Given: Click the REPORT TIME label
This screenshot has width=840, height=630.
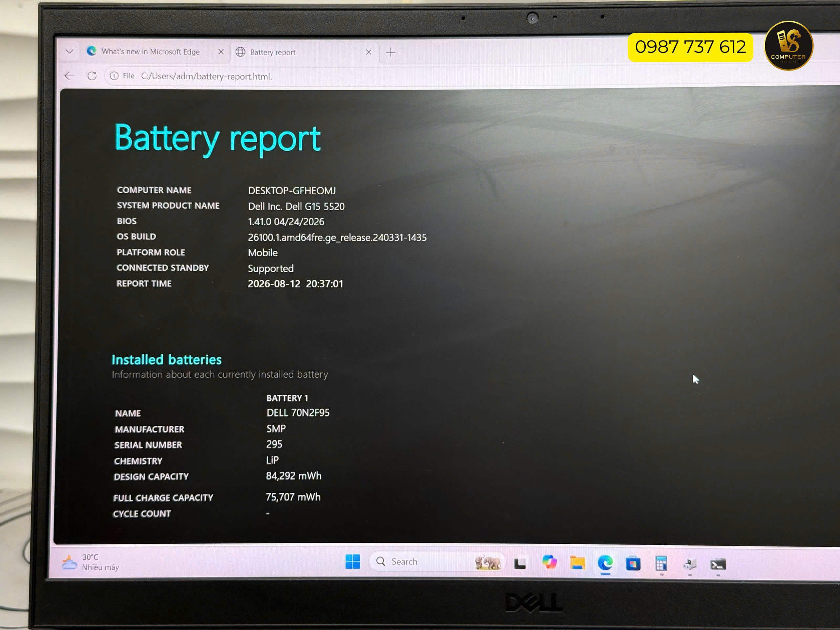Looking at the screenshot, I should tap(144, 283).
